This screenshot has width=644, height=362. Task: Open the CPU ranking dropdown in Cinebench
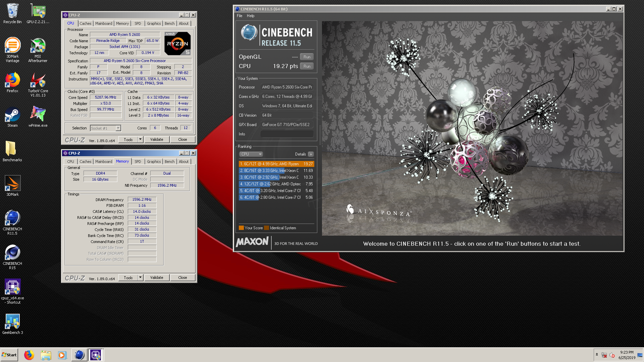pos(251,154)
